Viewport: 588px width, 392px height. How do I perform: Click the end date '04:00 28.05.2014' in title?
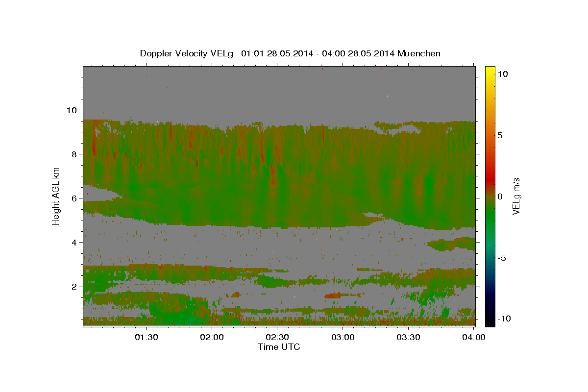(359, 53)
